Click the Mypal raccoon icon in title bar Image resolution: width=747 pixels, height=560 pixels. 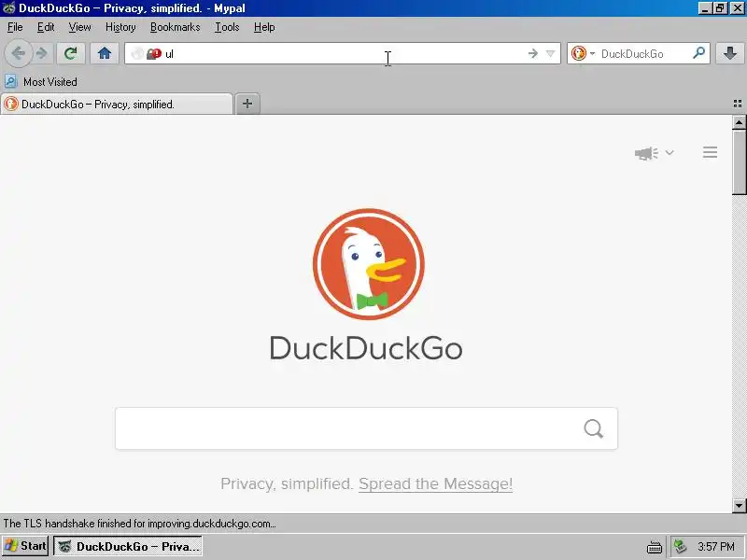pyautogui.click(x=8, y=8)
